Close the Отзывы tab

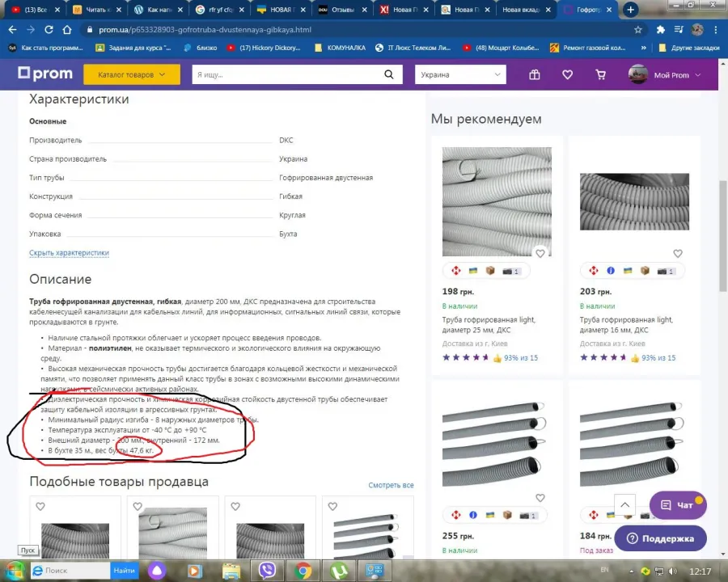pos(365,9)
